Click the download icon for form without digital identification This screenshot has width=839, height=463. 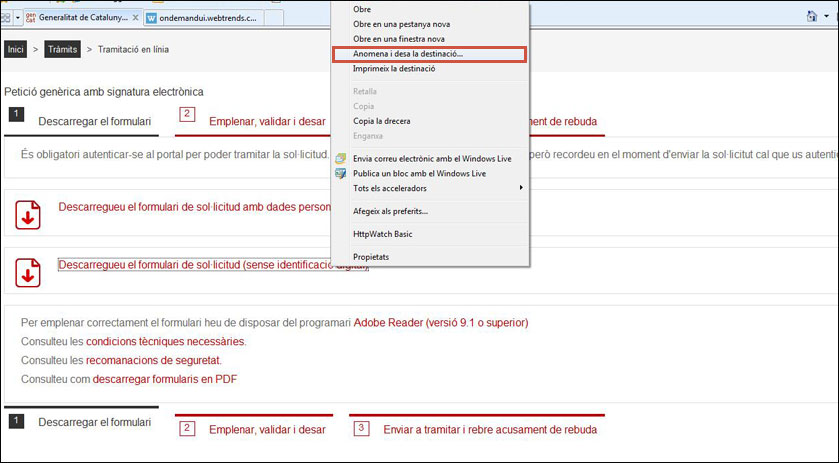(x=28, y=271)
